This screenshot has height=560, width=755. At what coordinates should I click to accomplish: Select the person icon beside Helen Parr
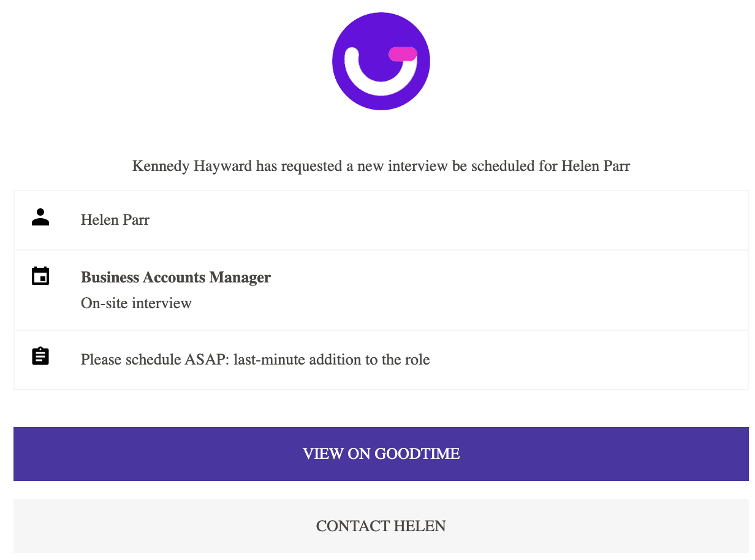(x=40, y=218)
